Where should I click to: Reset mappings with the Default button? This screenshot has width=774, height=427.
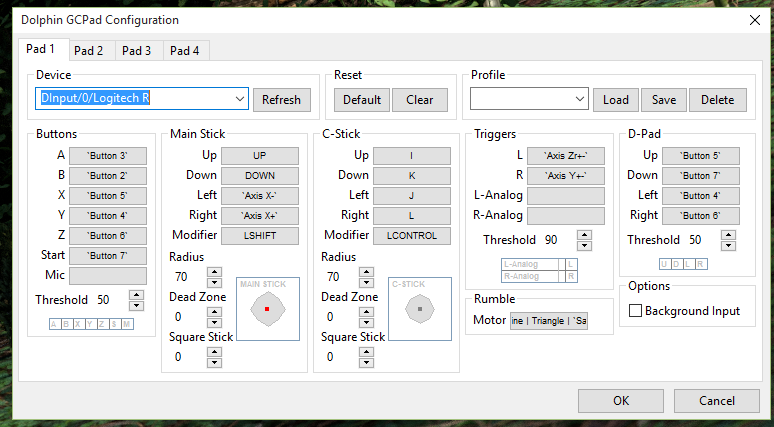click(x=362, y=100)
